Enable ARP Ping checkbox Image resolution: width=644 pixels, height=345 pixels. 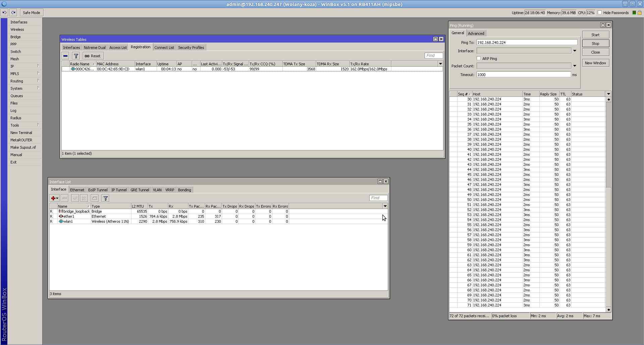[x=479, y=59]
